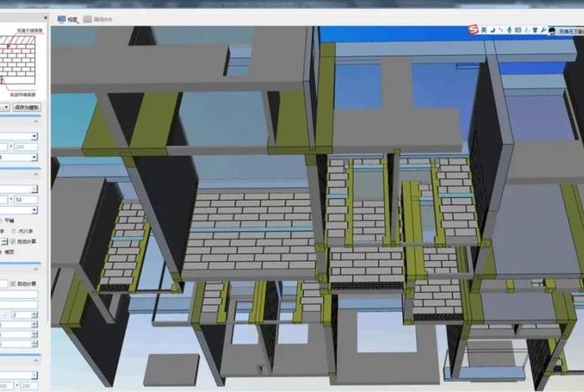Click the Sogou microphone voice icon
Viewport: 584px width, 392px height.
click(x=509, y=30)
